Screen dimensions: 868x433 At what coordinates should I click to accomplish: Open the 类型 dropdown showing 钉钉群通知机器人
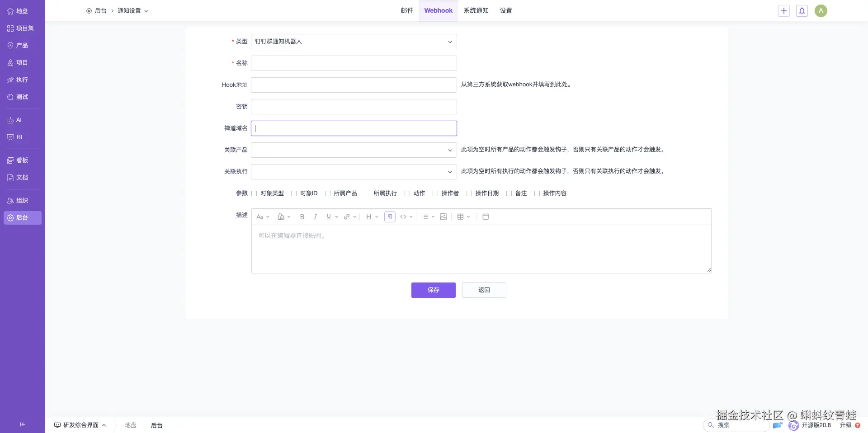coord(354,42)
